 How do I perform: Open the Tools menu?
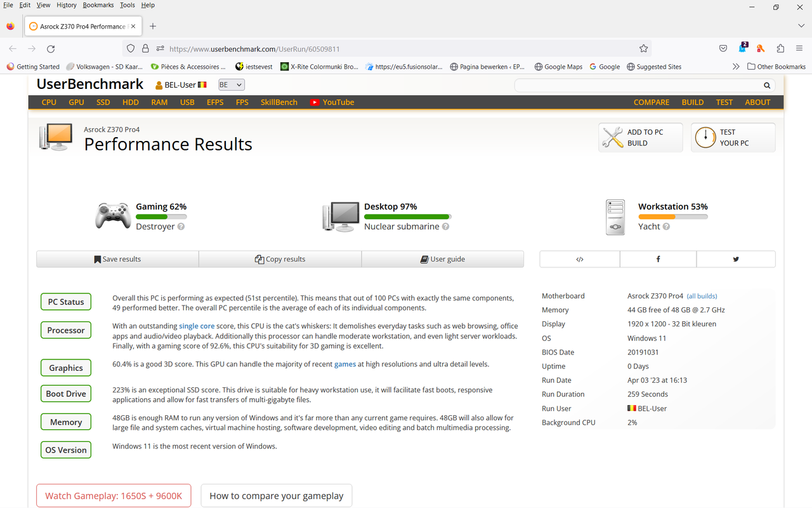click(128, 5)
